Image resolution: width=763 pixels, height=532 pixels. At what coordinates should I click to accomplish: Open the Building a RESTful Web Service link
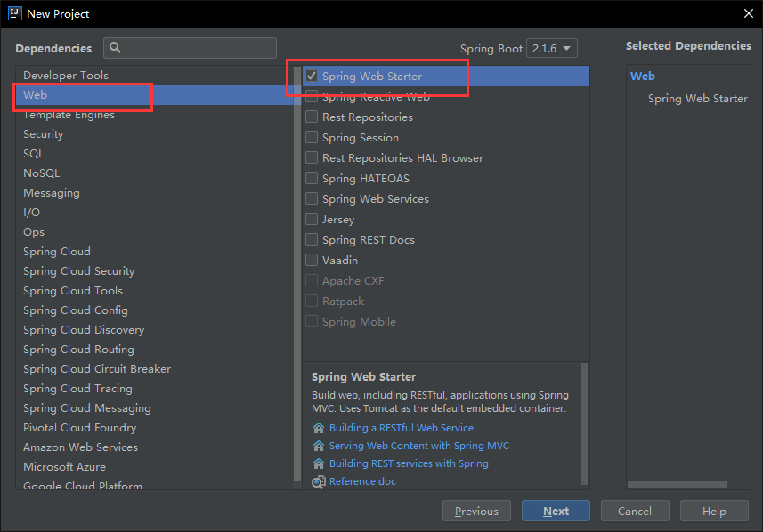point(401,428)
